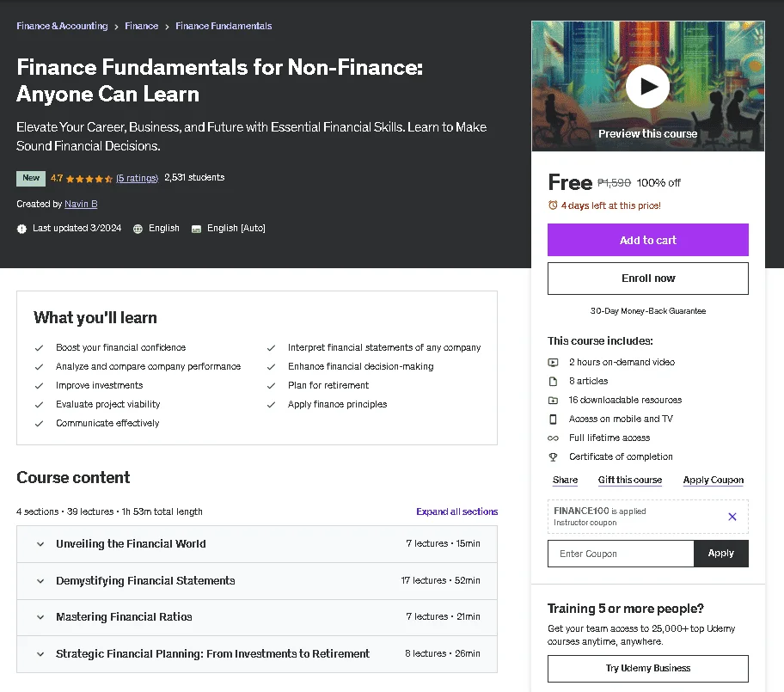This screenshot has width=784, height=692.
Task: Click the download icon beside 16 downloadable resources
Action: coord(553,400)
